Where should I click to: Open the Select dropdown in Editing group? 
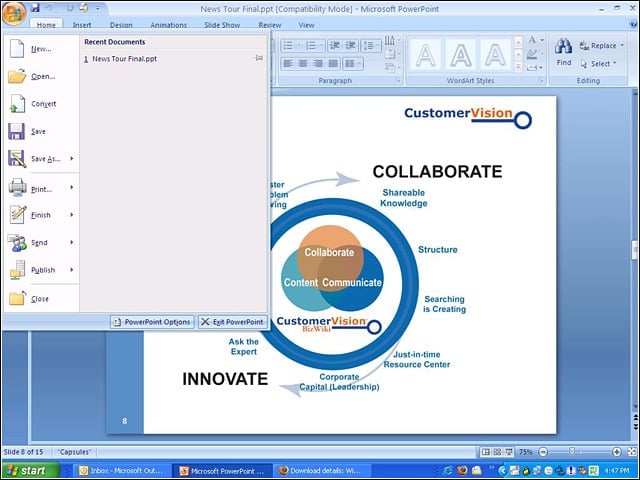(598, 64)
